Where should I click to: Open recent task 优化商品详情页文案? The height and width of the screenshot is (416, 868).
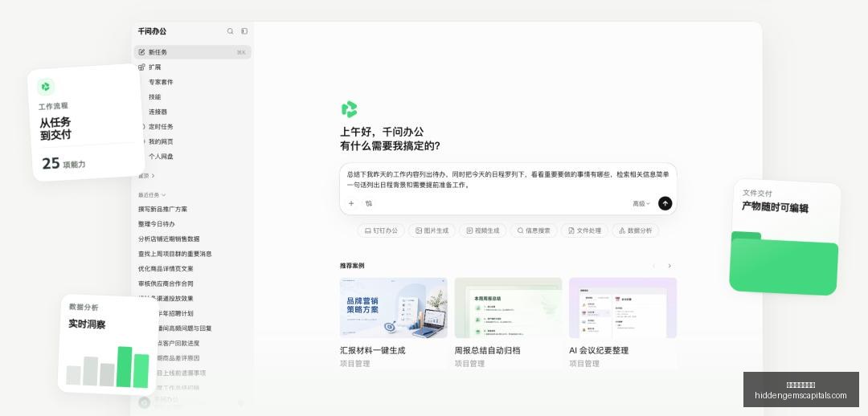pyautogui.click(x=166, y=269)
